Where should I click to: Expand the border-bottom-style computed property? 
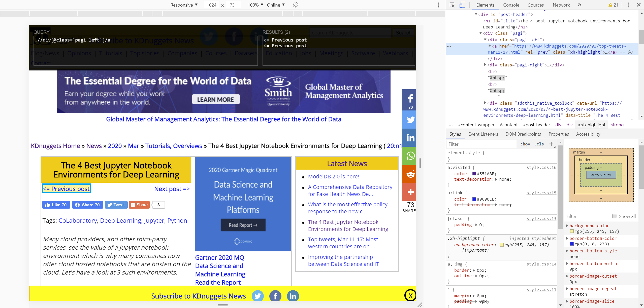coord(567,251)
